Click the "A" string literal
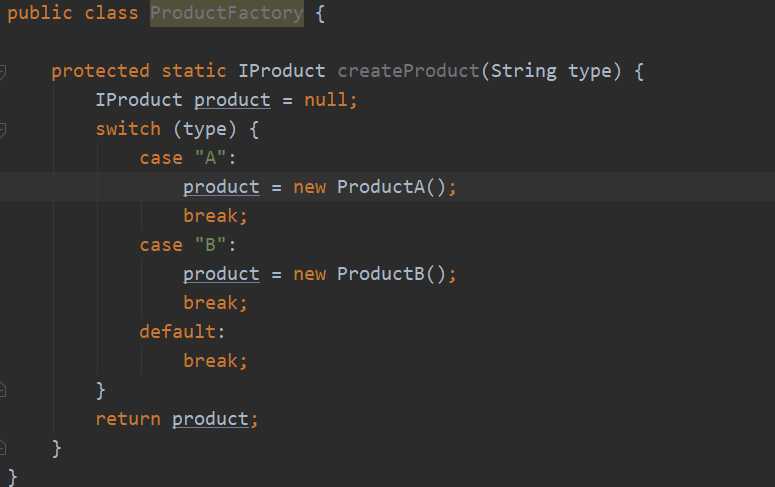The image size is (775, 487). coord(210,158)
